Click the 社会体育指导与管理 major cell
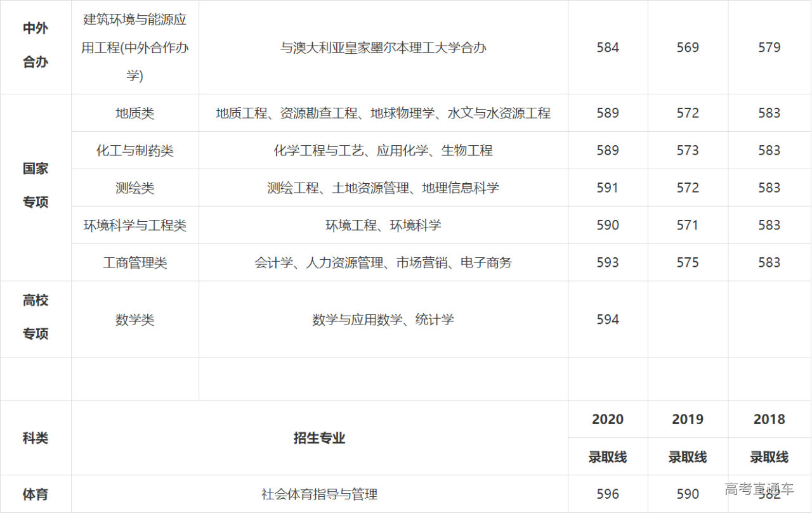The height and width of the screenshot is (514, 812). click(x=320, y=494)
